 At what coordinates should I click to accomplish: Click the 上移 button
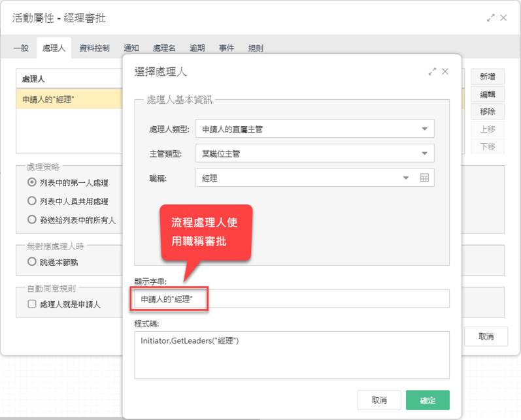tap(488, 129)
